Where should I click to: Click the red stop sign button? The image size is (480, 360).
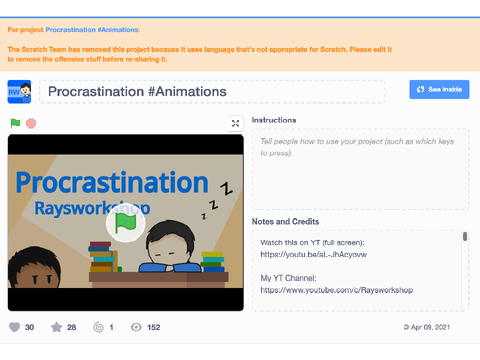pos(31,123)
